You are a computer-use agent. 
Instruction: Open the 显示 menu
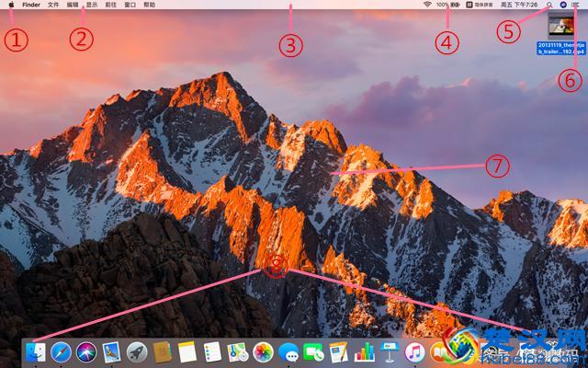tap(92, 5)
